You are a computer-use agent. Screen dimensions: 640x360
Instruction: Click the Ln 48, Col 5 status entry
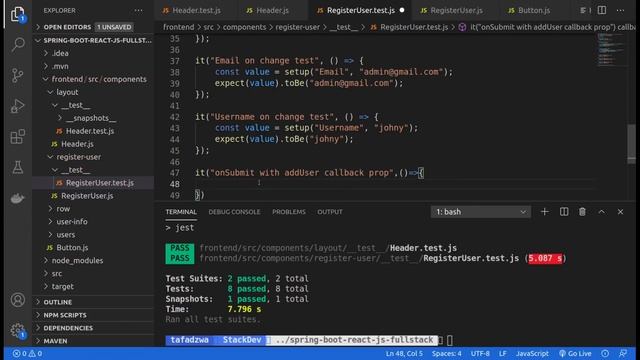404,353
